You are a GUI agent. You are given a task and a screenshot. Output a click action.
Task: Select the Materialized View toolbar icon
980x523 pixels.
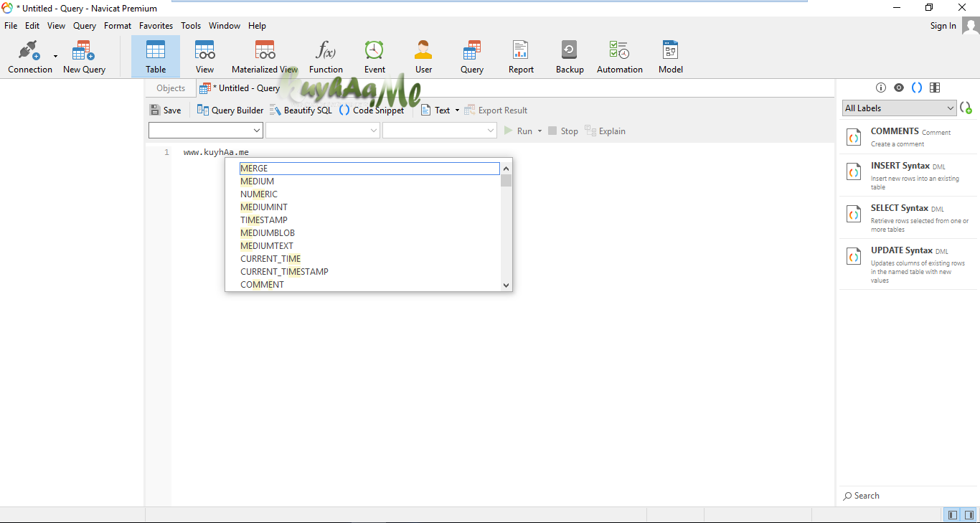264,56
